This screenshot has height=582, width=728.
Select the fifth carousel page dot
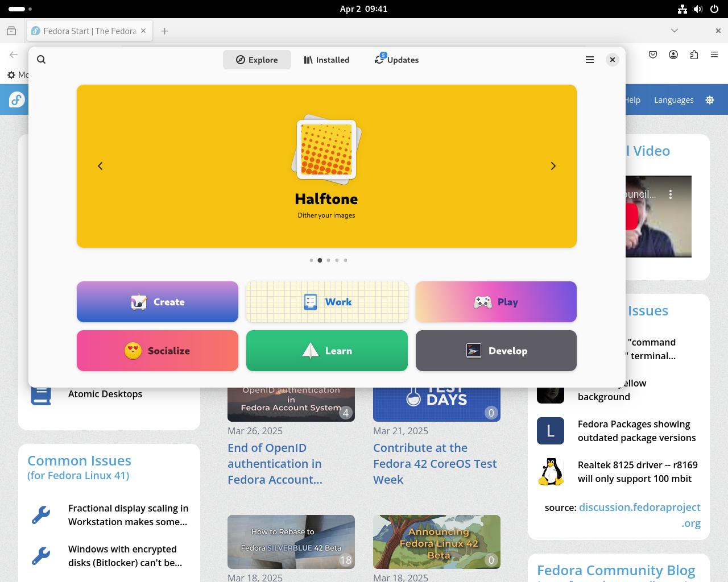point(345,260)
